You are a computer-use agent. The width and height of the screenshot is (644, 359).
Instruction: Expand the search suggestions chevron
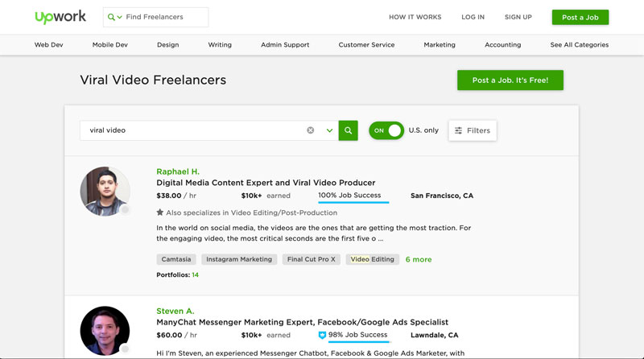coord(329,130)
